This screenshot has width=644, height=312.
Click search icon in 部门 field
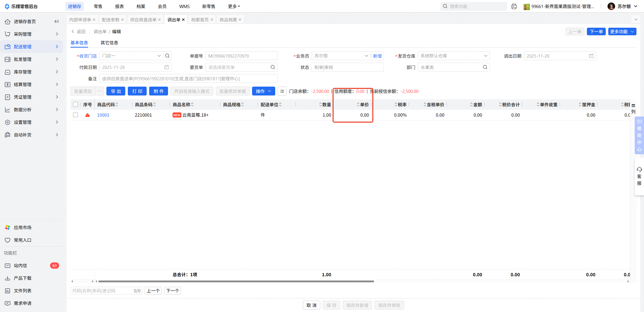[x=485, y=67]
